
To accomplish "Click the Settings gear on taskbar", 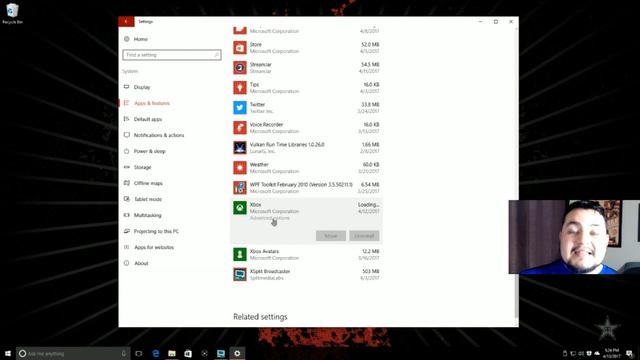I will point(237,353).
